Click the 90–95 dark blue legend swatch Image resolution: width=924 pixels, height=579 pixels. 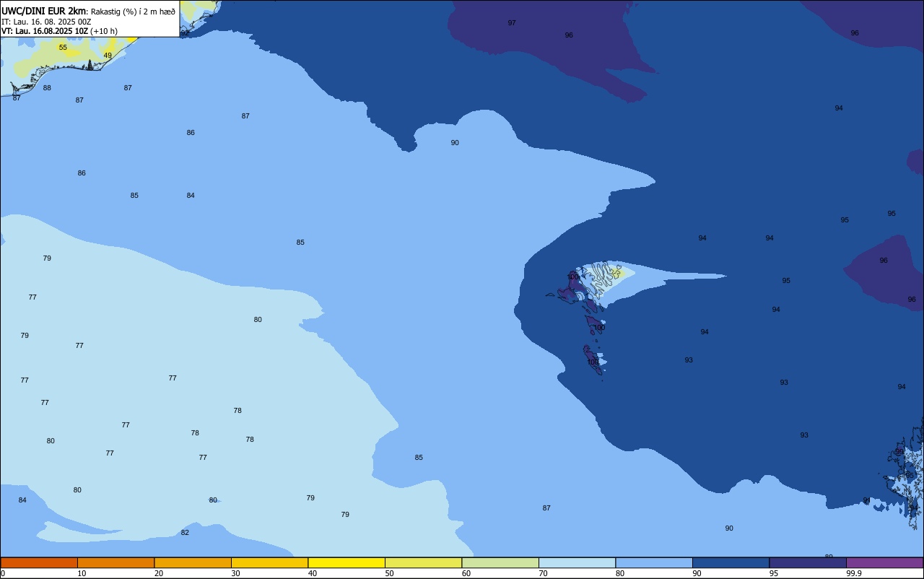coord(731,562)
